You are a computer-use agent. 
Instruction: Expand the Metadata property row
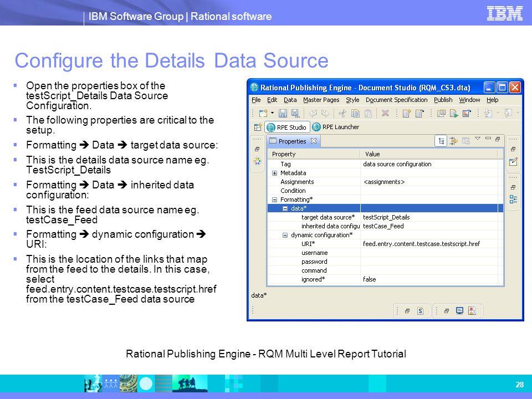click(274, 173)
